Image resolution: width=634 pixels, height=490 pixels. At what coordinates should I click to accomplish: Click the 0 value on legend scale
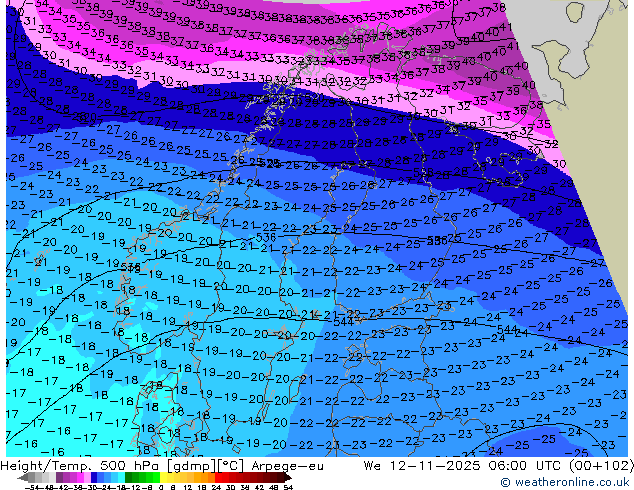(x=158, y=486)
